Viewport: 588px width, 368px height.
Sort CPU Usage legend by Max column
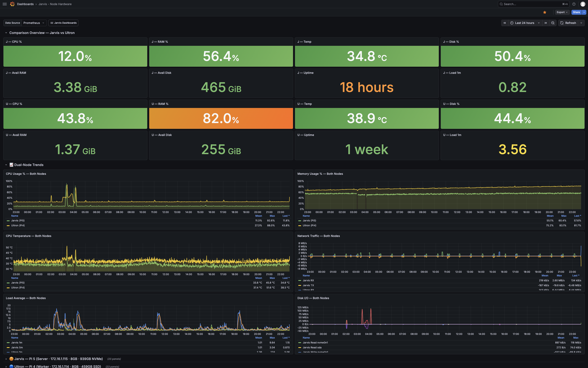click(x=272, y=216)
